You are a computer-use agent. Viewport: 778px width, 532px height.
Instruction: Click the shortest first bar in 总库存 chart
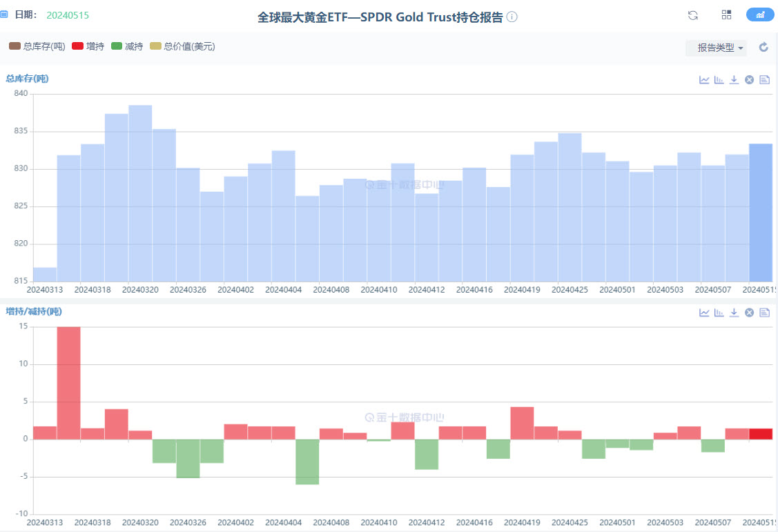45,275
